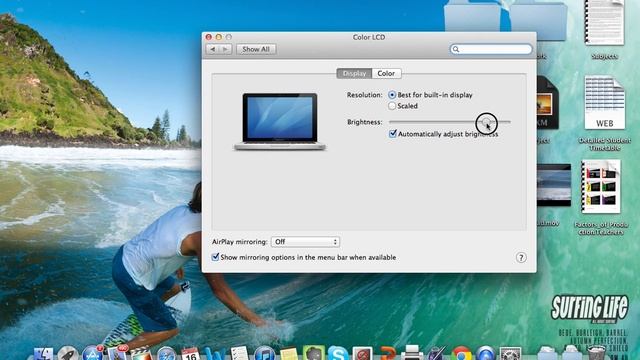Switch to the Color tab
The image size is (640, 360).
[x=386, y=73]
